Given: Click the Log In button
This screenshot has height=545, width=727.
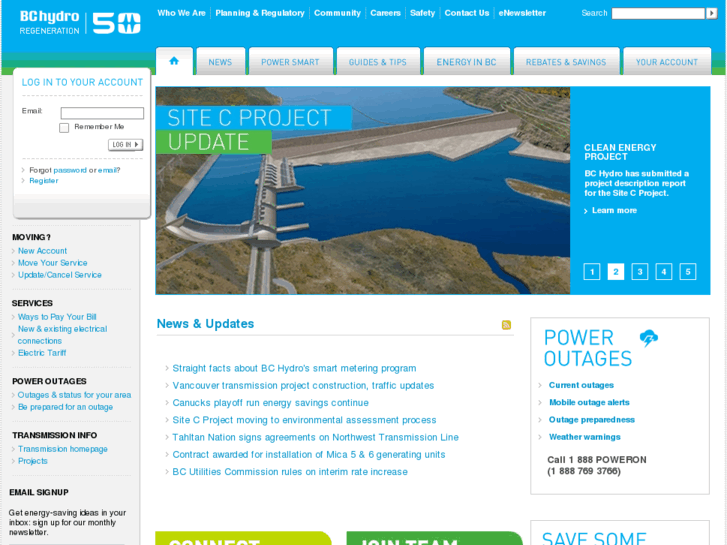Looking at the screenshot, I should (126, 145).
